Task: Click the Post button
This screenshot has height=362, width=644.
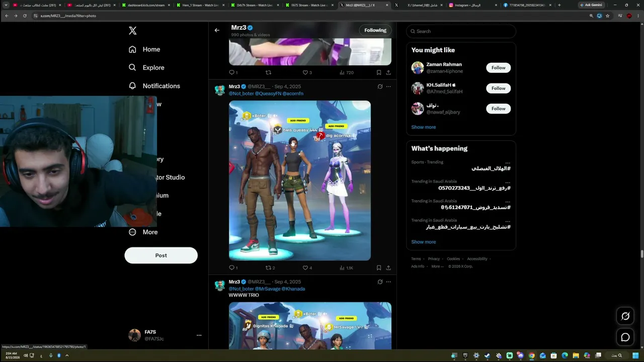Action: [x=161, y=255]
